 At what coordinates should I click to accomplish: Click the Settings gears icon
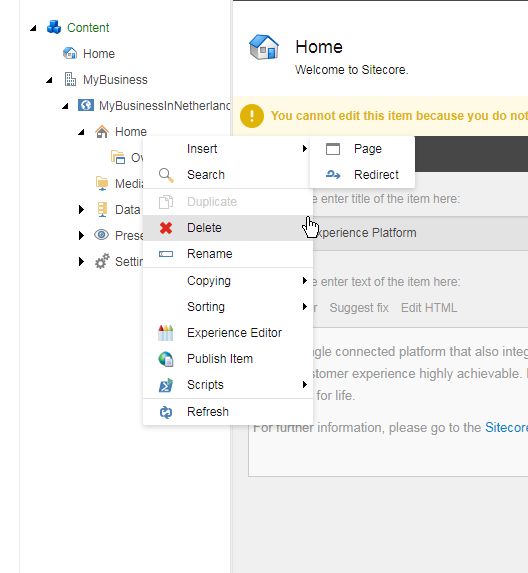click(102, 261)
